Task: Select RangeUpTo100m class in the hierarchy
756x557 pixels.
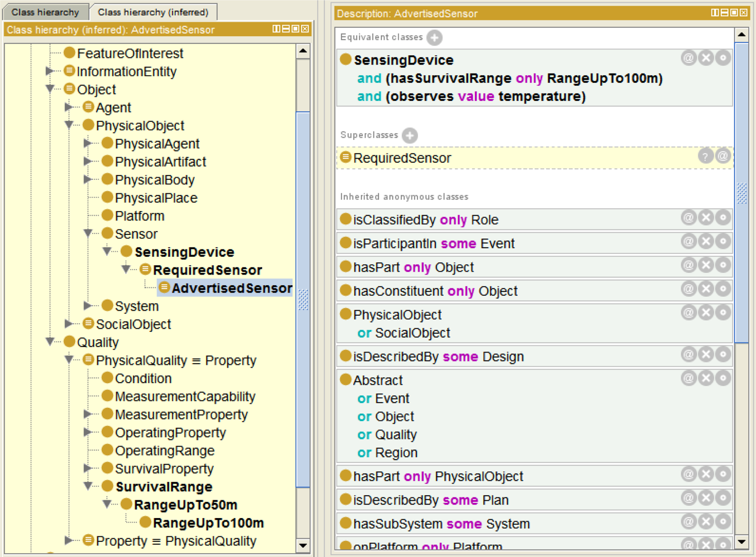Action: tap(208, 523)
